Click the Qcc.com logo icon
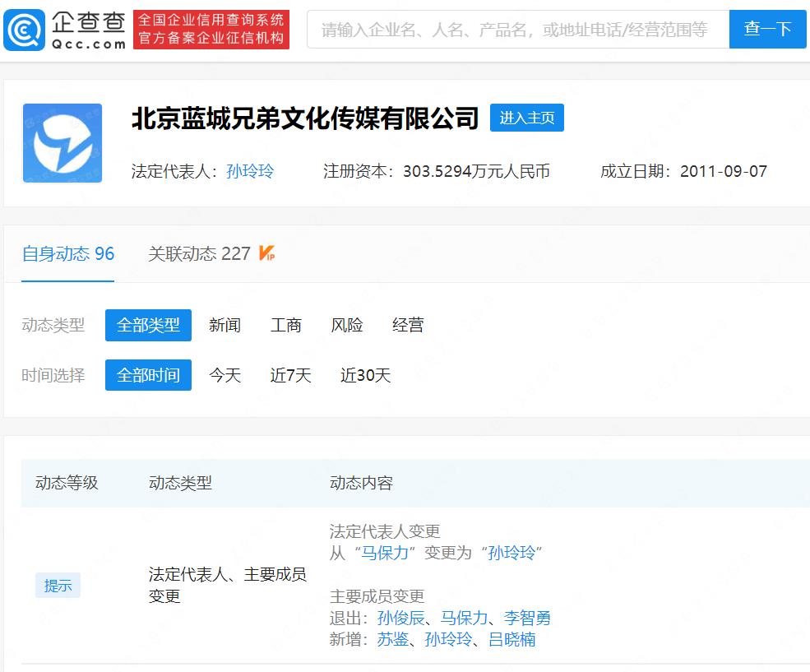Viewport: 810px width, 672px height. point(25,30)
